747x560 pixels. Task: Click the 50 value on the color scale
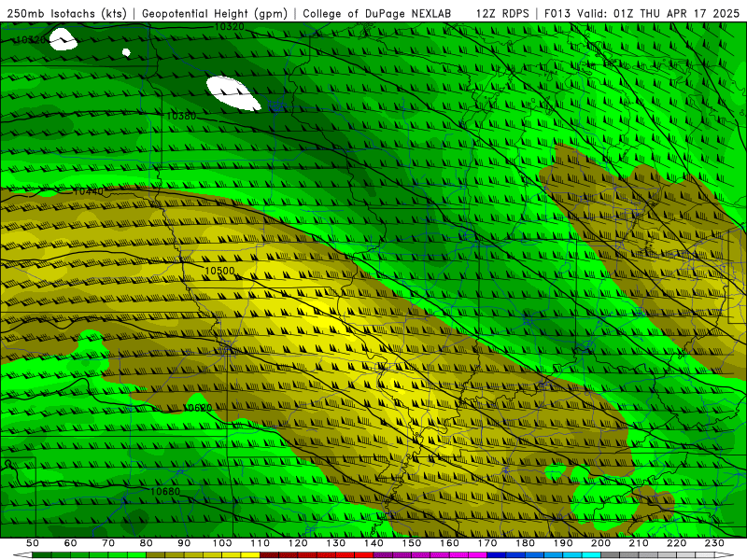pyautogui.click(x=32, y=543)
